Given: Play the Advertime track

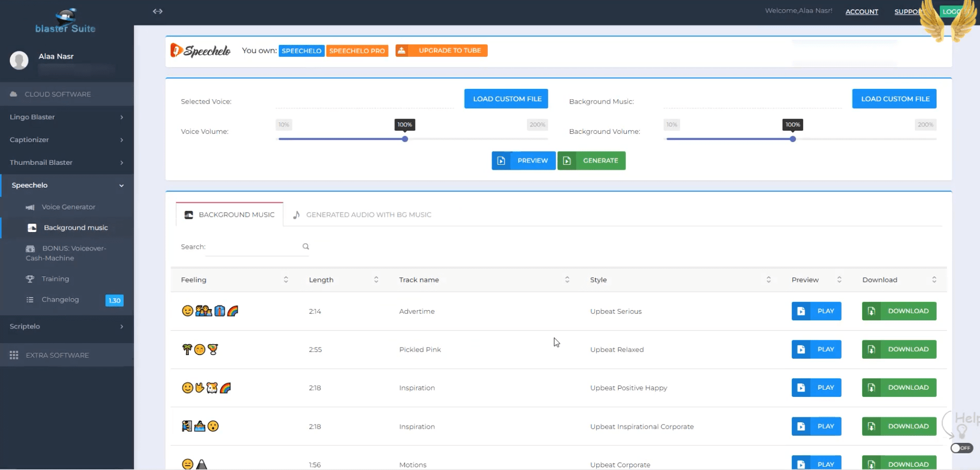Looking at the screenshot, I should [816, 311].
